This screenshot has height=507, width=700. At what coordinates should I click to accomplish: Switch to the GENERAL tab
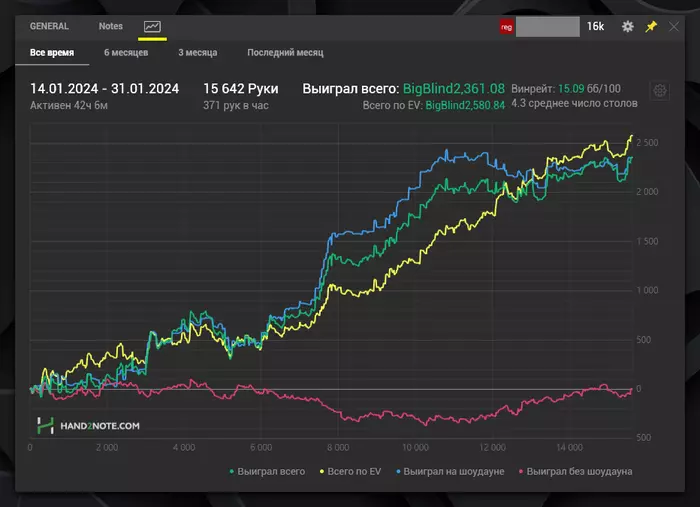(x=49, y=26)
